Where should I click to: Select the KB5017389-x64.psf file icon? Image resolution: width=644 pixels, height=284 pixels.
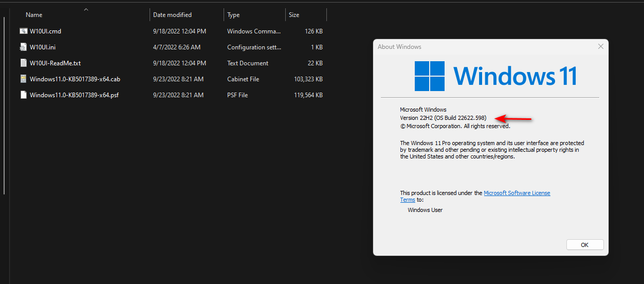(23, 95)
